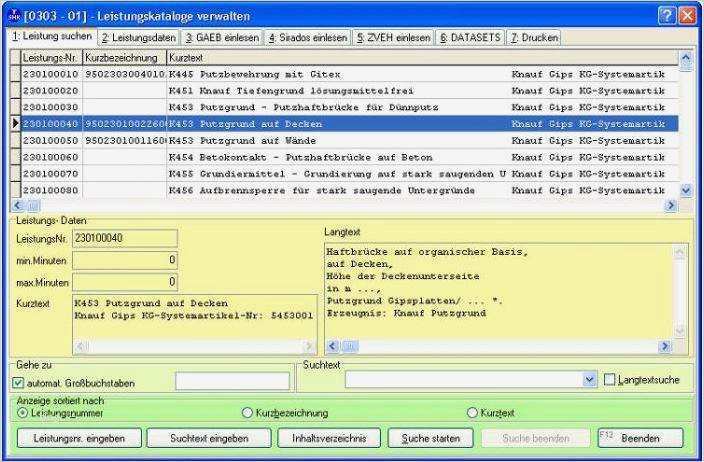Click the min.Minuten input field

tap(124, 260)
